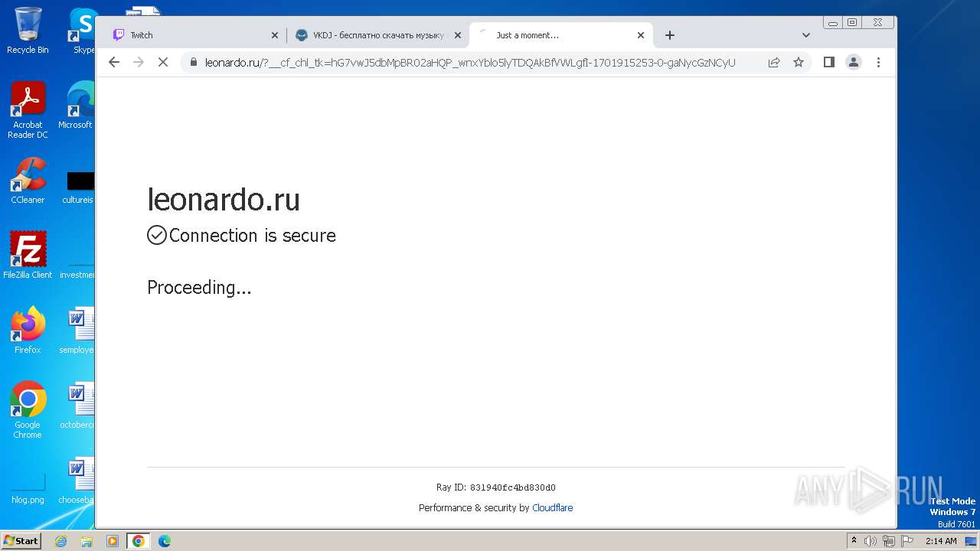Launch CCleaner desktop shortcut
Image resolution: width=980 pixels, height=551 pixels.
click(x=28, y=181)
